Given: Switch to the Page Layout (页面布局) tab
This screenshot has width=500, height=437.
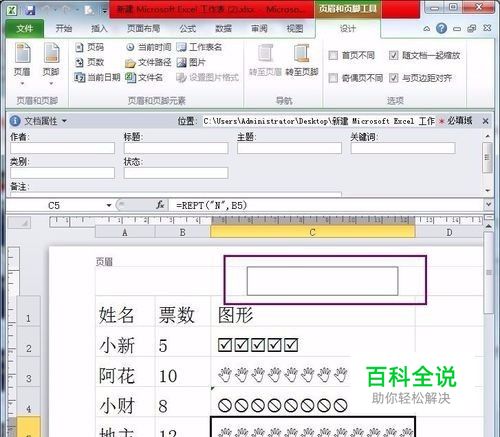Looking at the screenshot, I should [143, 29].
